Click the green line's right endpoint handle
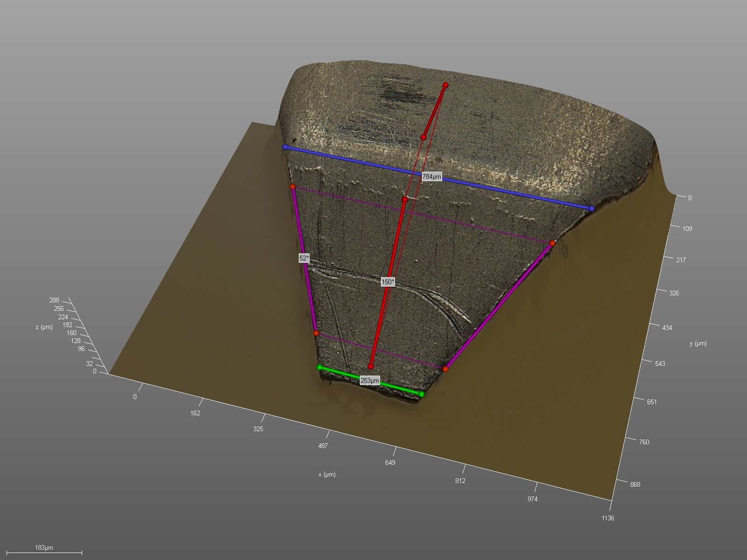Viewport: 747px width, 560px height. pos(421,394)
